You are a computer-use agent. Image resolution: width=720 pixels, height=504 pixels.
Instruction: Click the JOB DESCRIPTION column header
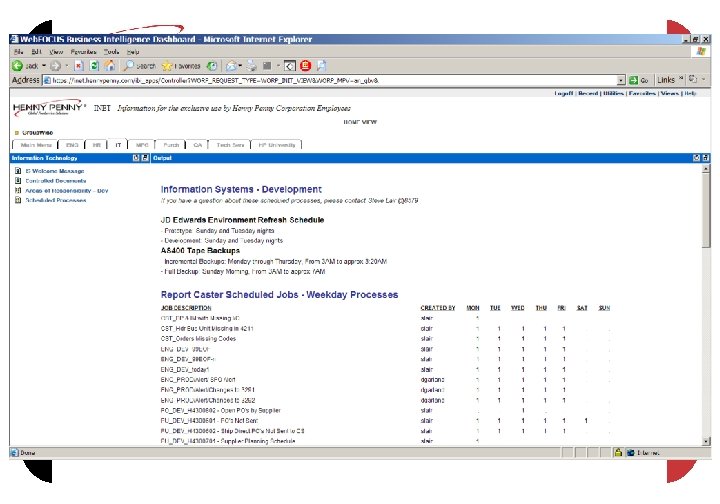tap(186, 308)
